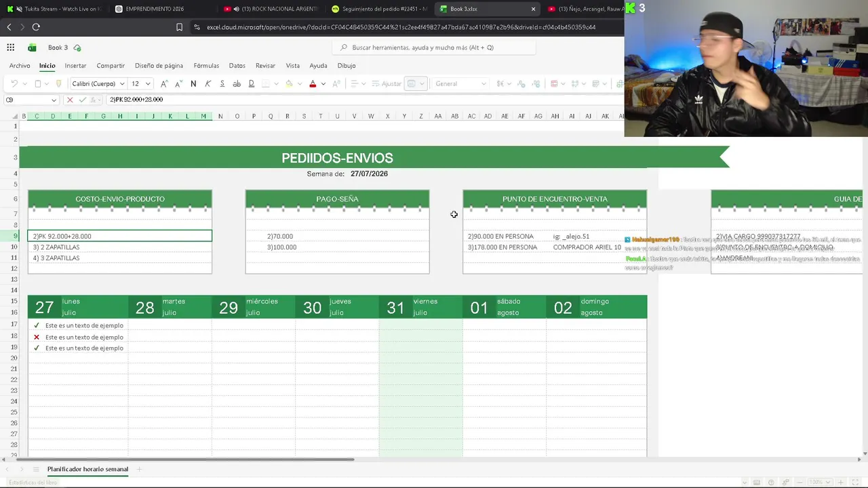Toggle the merge cells button
Viewport: 868px width, 488px height.
[411, 84]
